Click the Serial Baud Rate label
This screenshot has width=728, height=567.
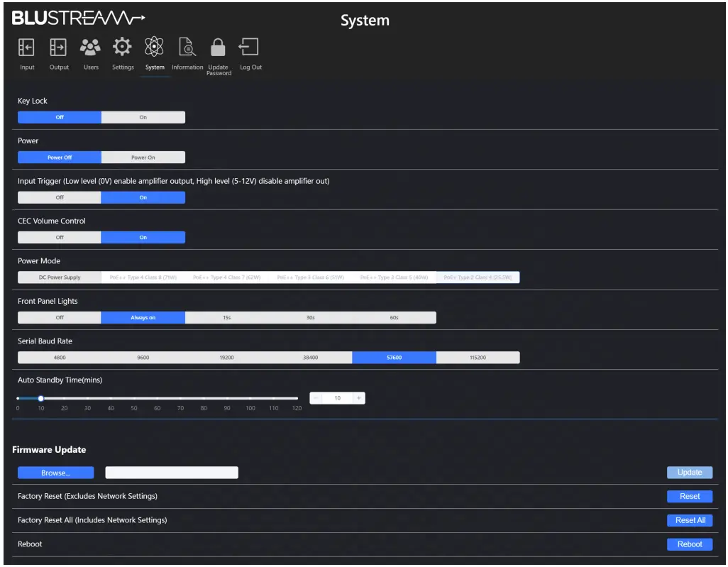(x=45, y=341)
